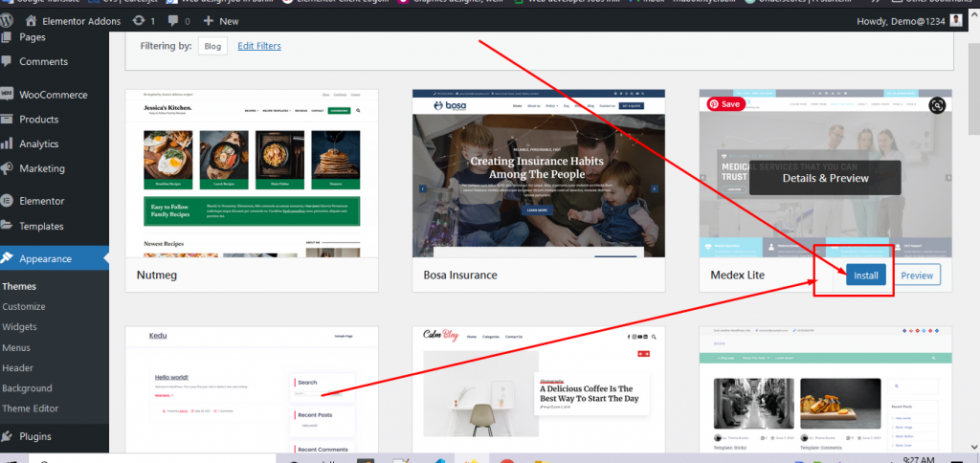
Task: Click Bosa Insurance theme name
Action: pos(460,275)
